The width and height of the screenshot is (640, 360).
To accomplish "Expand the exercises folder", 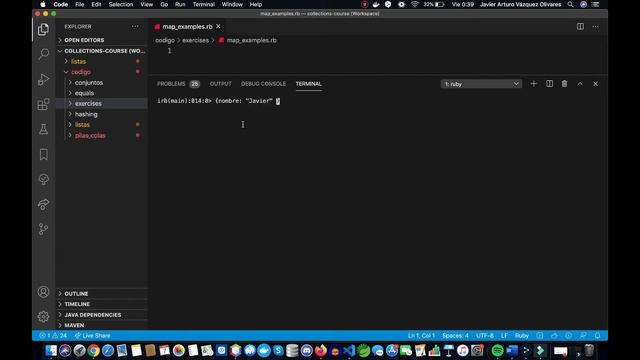I will [x=102, y=104].
